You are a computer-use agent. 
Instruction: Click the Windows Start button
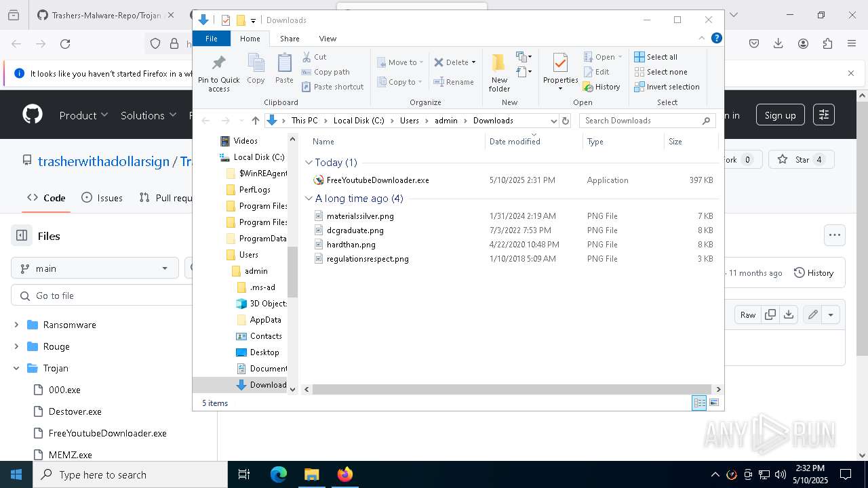[x=16, y=474]
